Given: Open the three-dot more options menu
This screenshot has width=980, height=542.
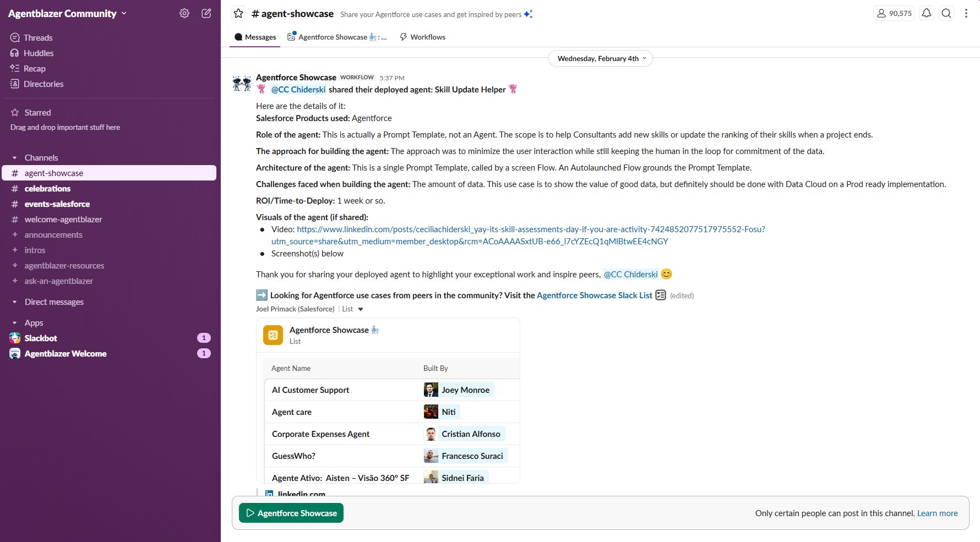Looking at the screenshot, I should [x=966, y=13].
